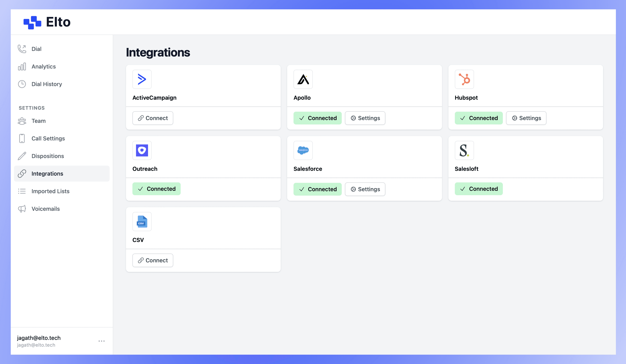
Task: Click the Outreach logo icon
Action: click(x=142, y=150)
